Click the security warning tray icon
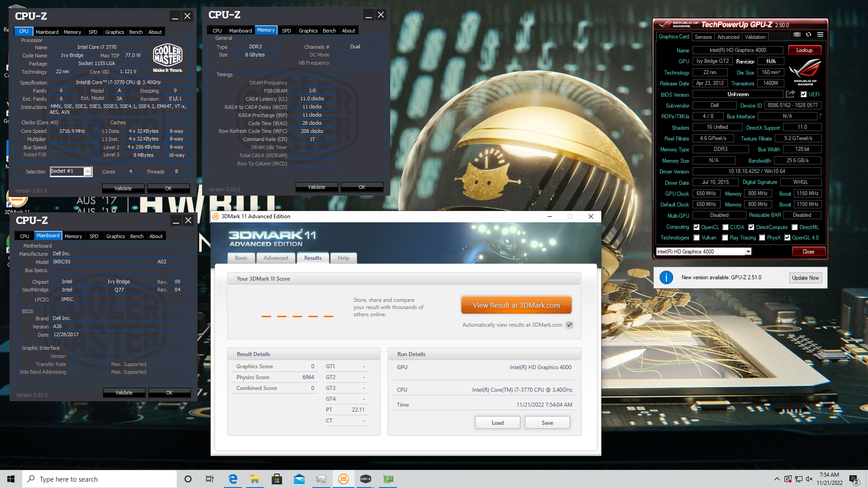The width and height of the screenshot is (868, 488). pyautogui.click(x=788, y=479)
